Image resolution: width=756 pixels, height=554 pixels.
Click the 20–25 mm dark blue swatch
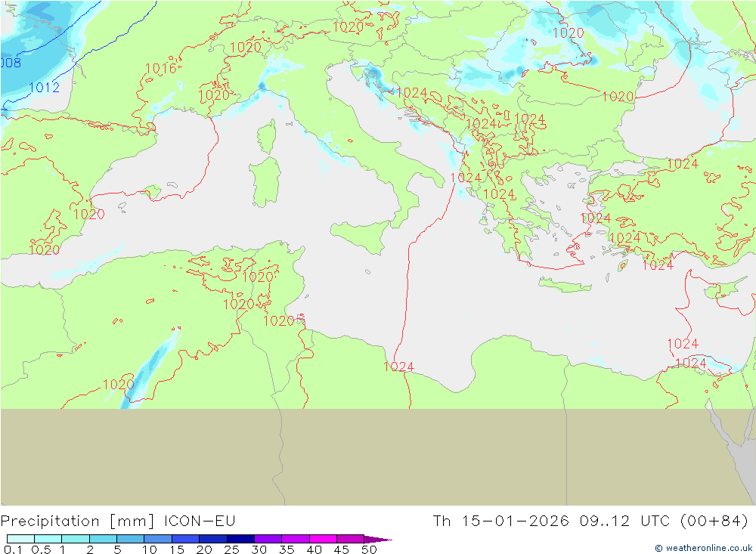(x=213, y=539)
